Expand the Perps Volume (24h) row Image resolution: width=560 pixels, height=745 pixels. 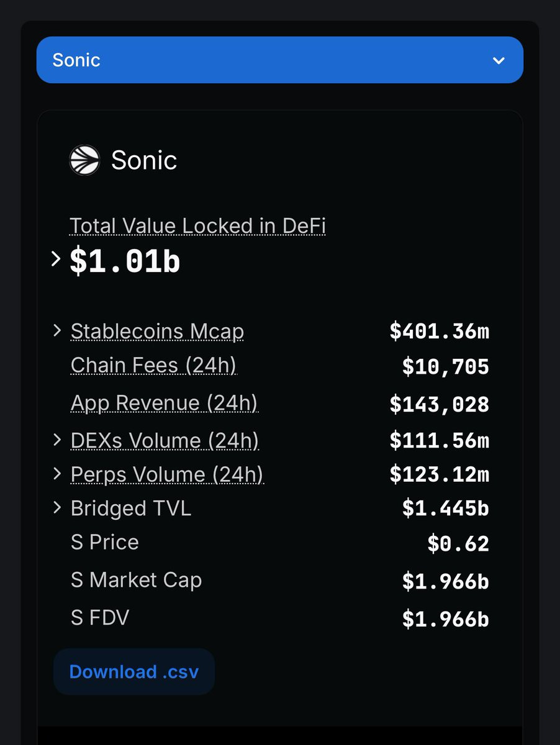(x=57, y=474)
